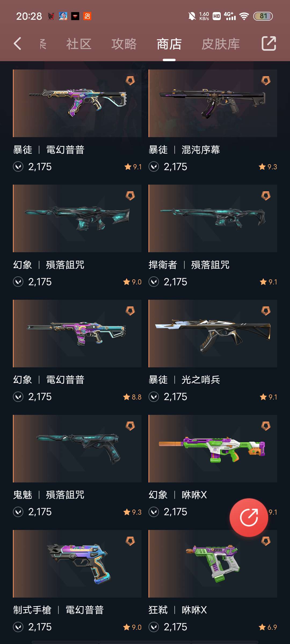Viewport: 290px width, 644px height.
Task: Open the 皮肤库 tab
Action: coord(221,44)
